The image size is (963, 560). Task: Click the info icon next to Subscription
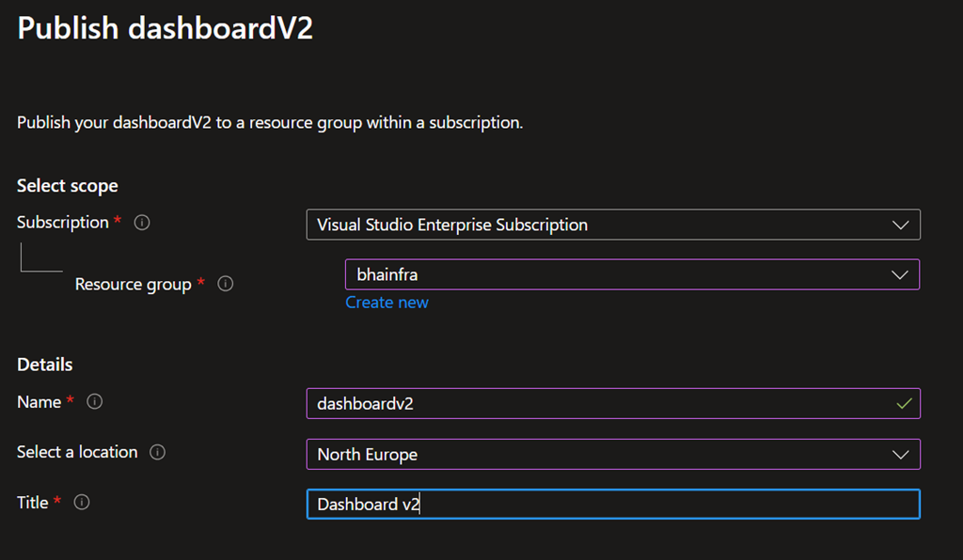pos(142,223)
